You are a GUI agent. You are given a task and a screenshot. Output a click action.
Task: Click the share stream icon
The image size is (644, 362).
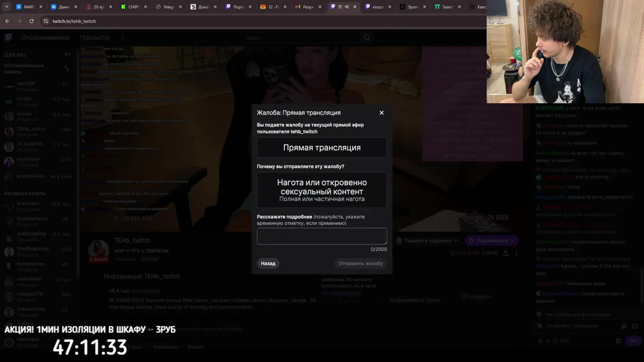pyautogui.click(x=506, y=253)
